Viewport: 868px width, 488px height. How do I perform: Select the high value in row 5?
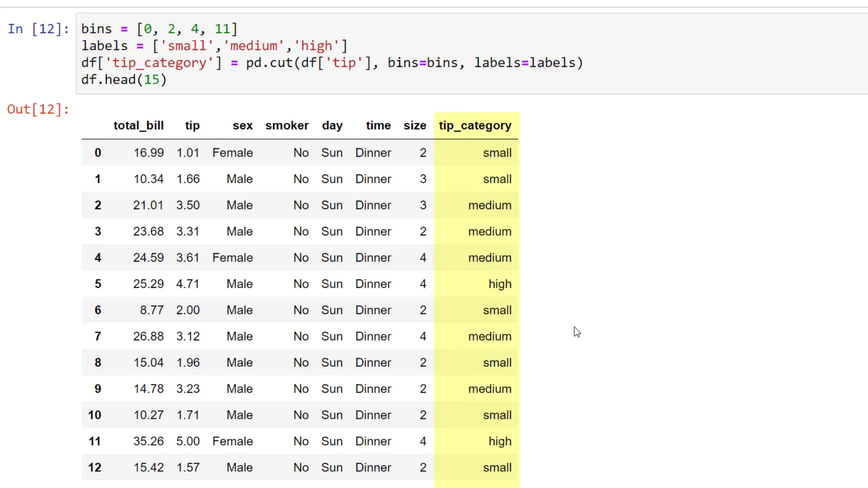click(x=500, y=284)
